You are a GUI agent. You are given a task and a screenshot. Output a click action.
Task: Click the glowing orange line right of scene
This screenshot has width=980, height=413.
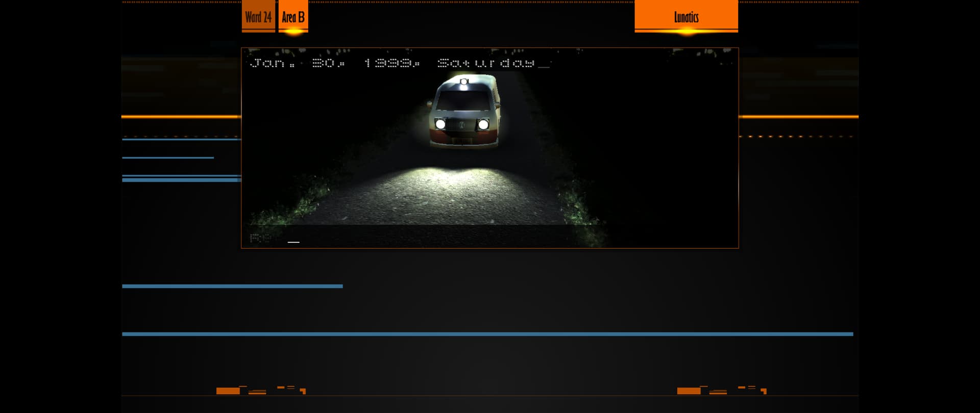click(x=798, y=117)
